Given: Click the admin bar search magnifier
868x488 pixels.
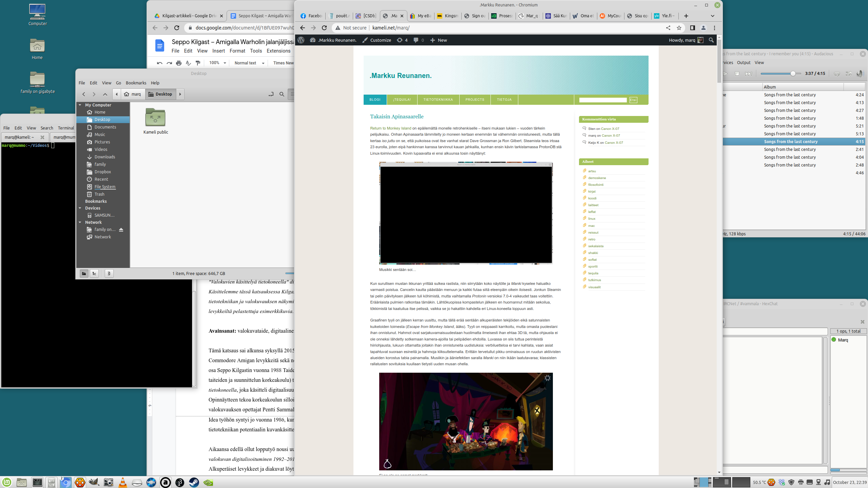Looking at the screenshot, I should pyautogui.click(x=711, y=40).
